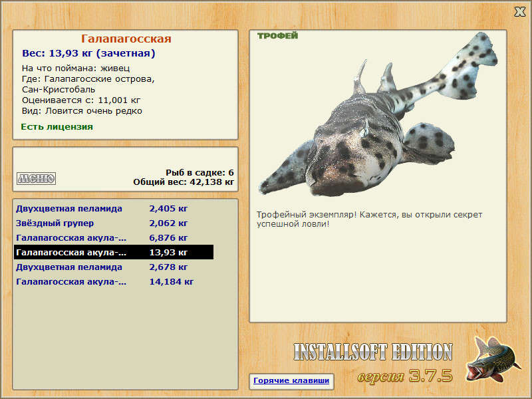532x399 pixels.
Task: Click the Вес: 13,93 кг weight line
Action: click(88, 54)
